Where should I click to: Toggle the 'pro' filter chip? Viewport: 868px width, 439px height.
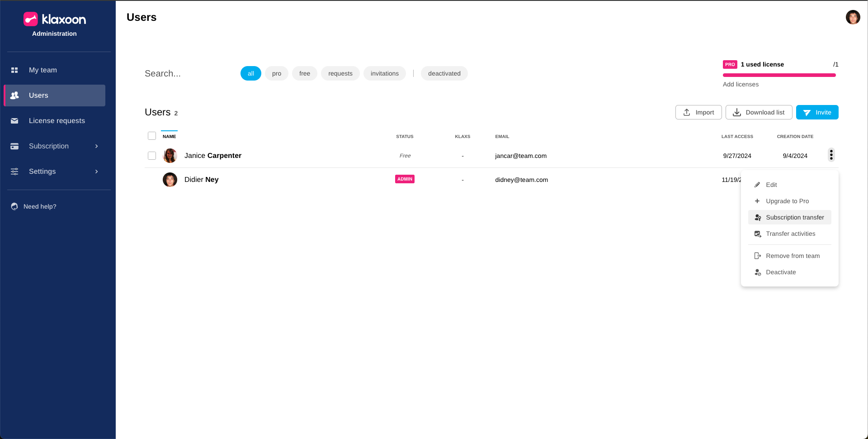277,73
